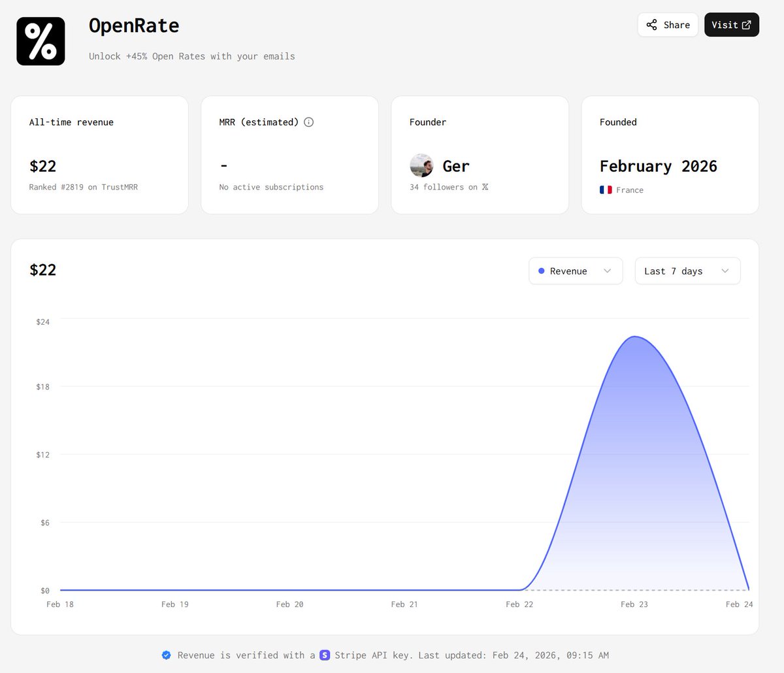784x673 pixels.
Task: Click the Feb 23 axis label
Action: 634,604
